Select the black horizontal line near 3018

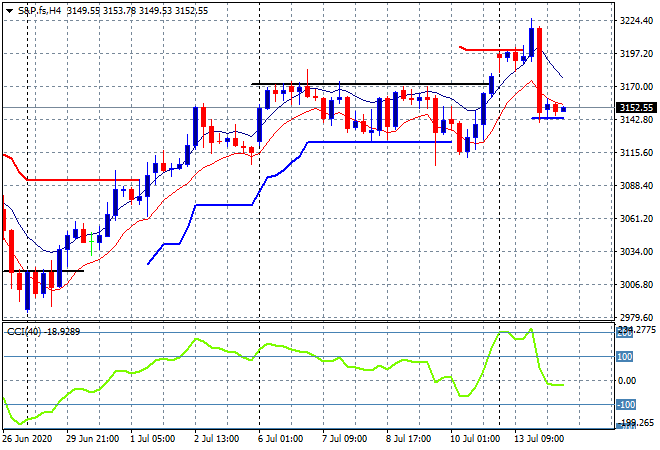pos(43,271)
